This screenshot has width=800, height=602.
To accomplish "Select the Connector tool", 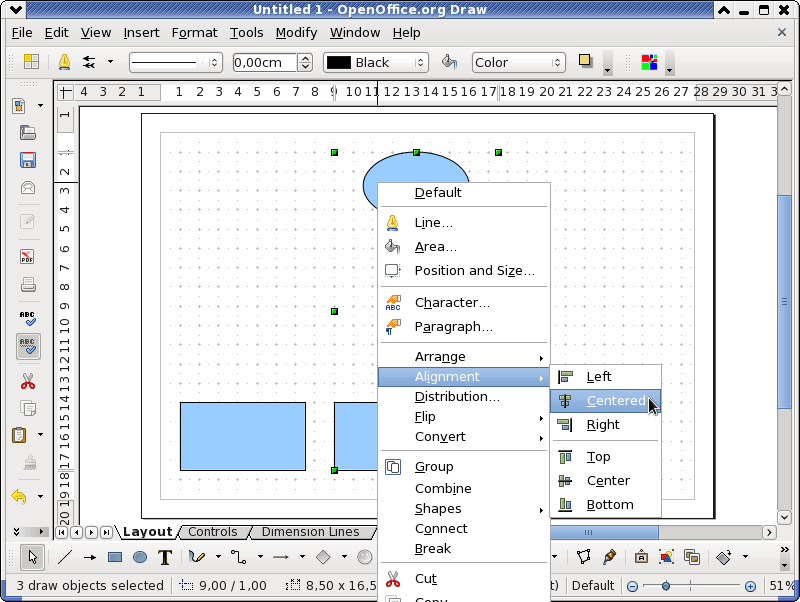I will tap(238, 557).
